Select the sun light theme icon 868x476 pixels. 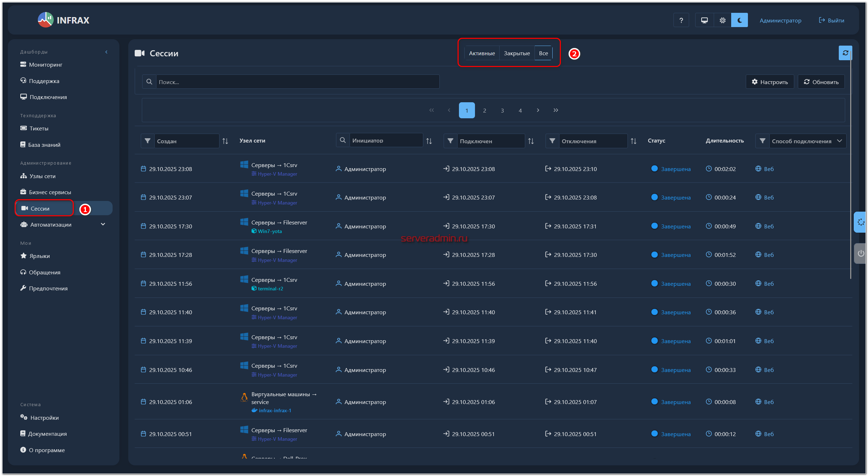point(722,20)
